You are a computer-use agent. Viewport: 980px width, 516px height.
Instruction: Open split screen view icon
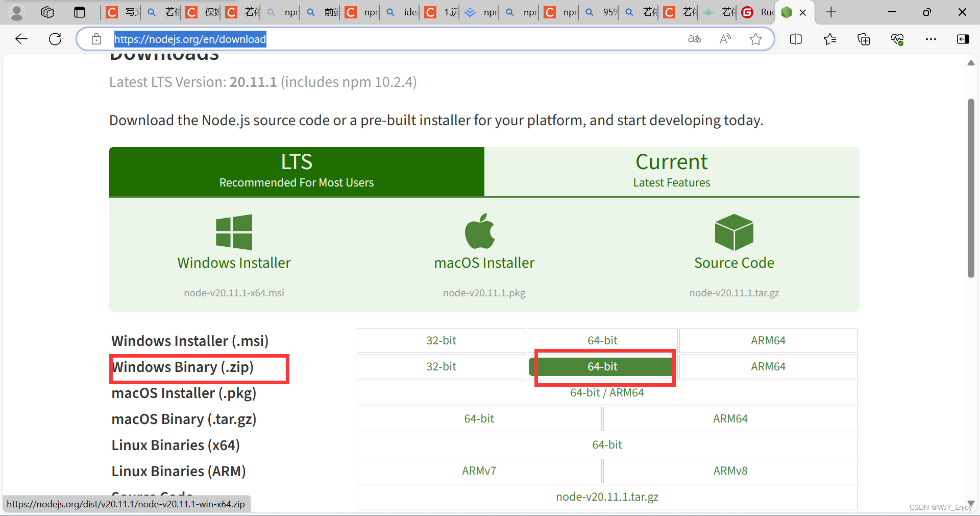pyautogui.click(x=796, y=39)
